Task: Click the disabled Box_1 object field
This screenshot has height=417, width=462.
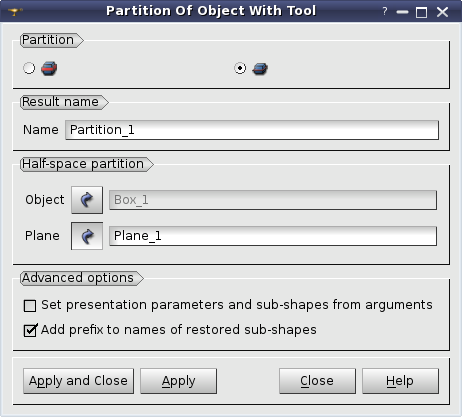Action: (x=273, y=200)
